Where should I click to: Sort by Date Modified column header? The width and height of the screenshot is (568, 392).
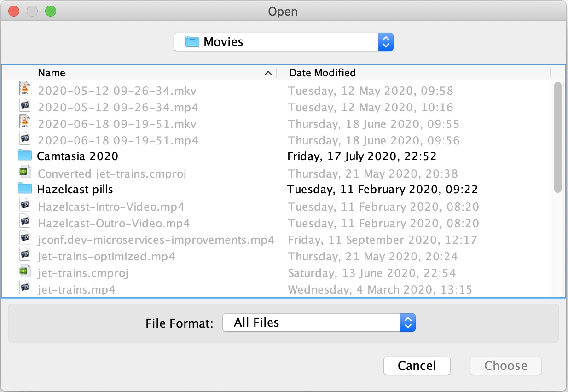pyautogui.click(x=322, y=73)
